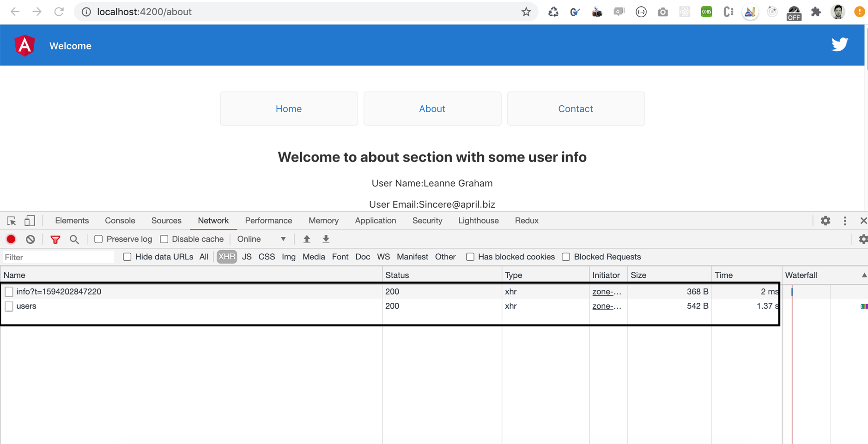Stop recording network log
The height and width of the screenshot is (444, 868).
coord(10,239)
